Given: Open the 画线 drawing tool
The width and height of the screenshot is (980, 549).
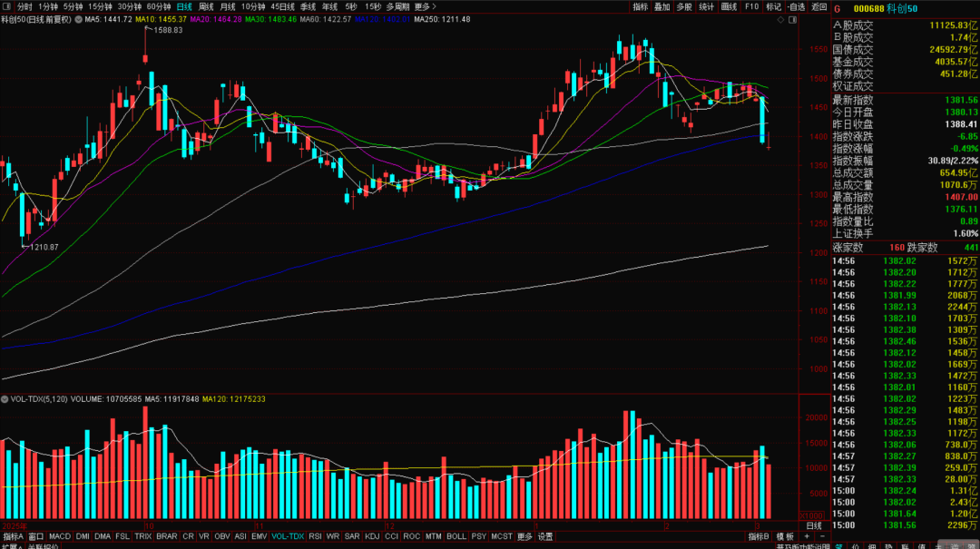Looking at the screenshot, I should 729,6.
